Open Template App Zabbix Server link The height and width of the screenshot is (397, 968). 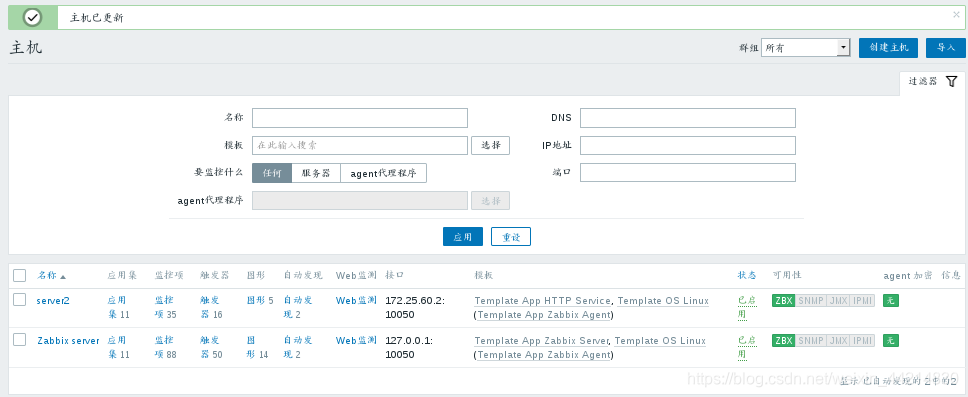coord(541,341)
